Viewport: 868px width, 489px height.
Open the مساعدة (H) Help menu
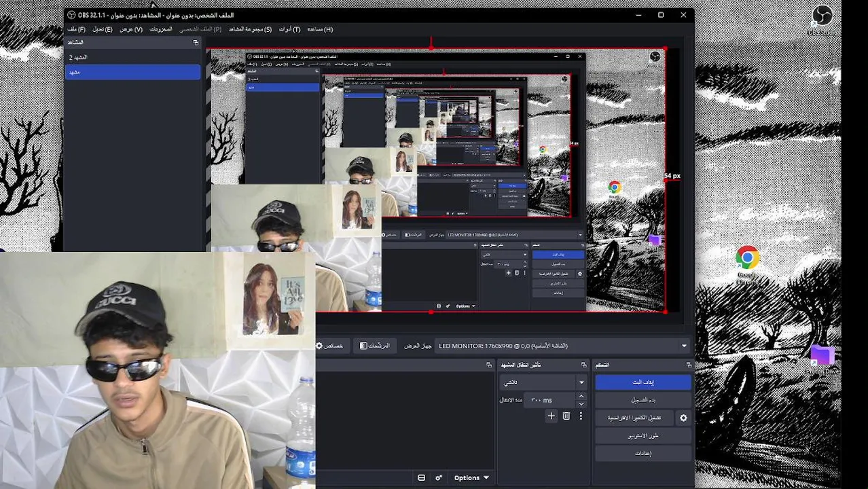point(320,29)
